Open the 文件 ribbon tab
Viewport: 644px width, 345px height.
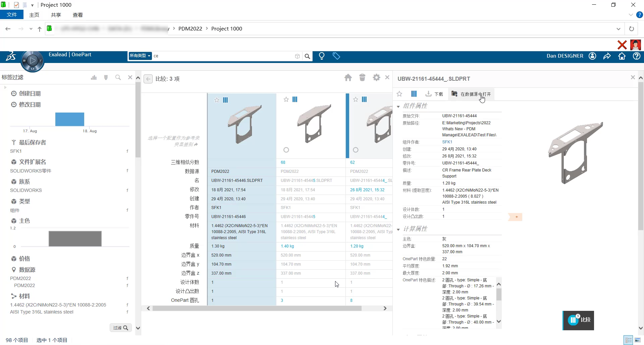[x=12, y=15]
